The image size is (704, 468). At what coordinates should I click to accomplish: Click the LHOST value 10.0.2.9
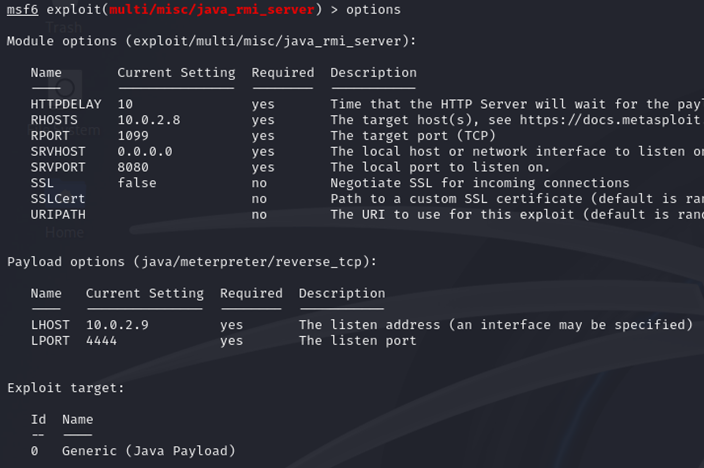[x=117, y=325]
